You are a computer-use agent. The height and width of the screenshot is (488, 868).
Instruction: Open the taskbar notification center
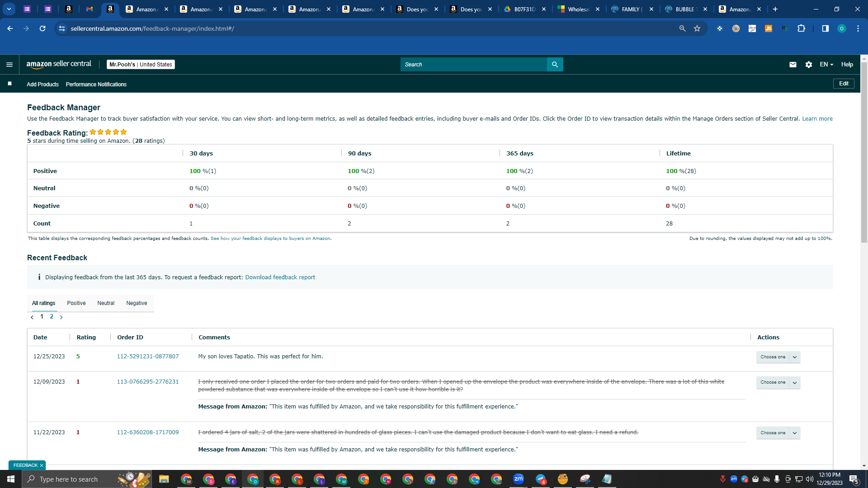click(x=854, y=479)
